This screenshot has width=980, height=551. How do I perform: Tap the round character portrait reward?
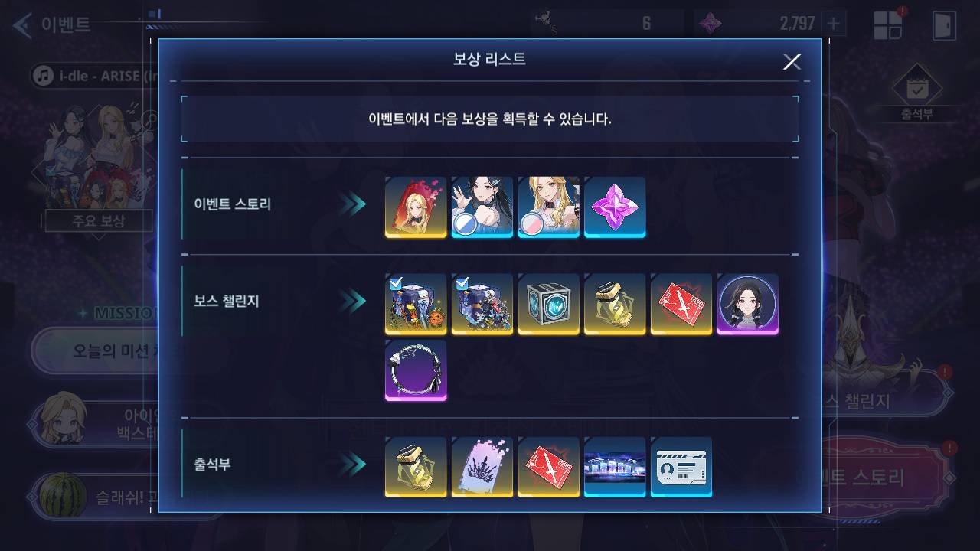pos(748,305)
